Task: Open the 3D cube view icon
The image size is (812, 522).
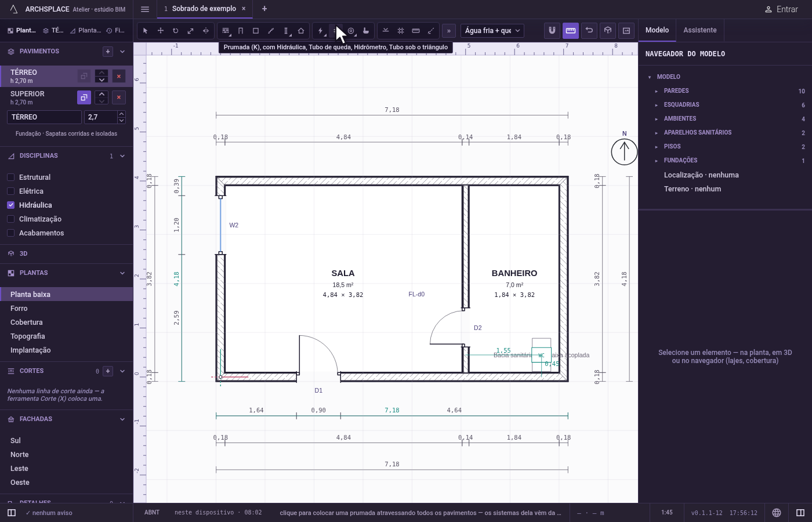Action: (608, 30)
